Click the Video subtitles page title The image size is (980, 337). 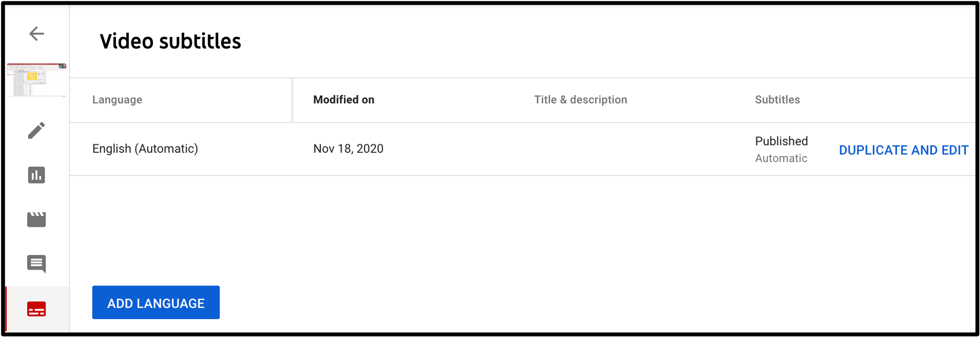coord(170,42)
